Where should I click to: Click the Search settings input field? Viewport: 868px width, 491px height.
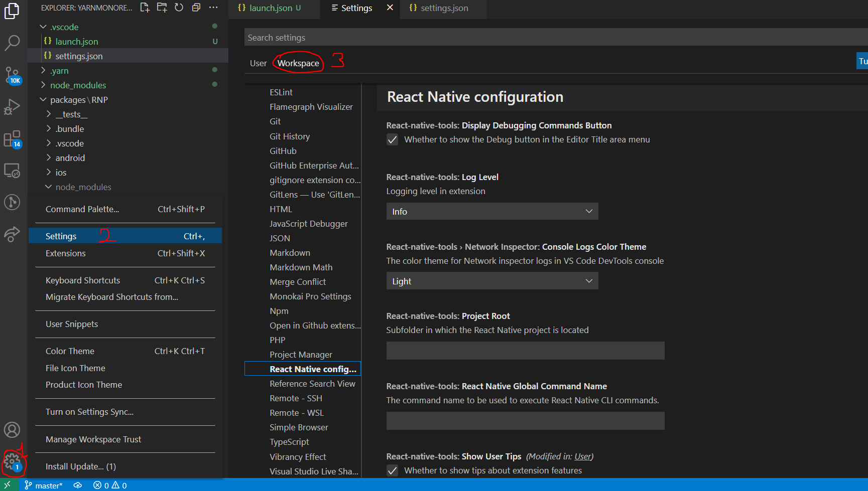click(556, 38)
